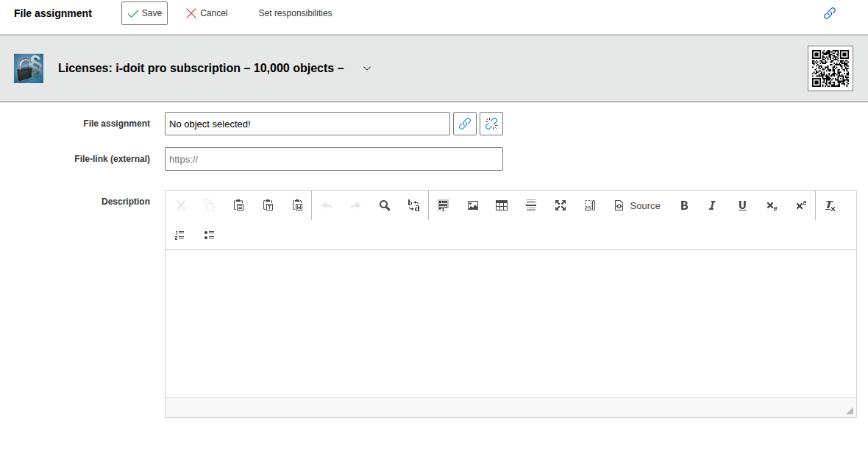Image resolution: width=868 pixels, height=471 pixels.
Task: Click the Licenses object type padlock icon
Action: coord(29,68)
